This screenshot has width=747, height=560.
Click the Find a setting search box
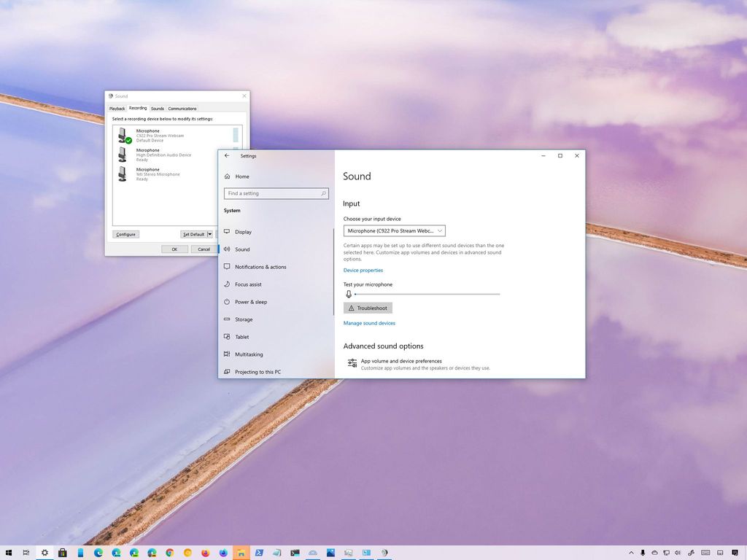(x=276, y=193)
